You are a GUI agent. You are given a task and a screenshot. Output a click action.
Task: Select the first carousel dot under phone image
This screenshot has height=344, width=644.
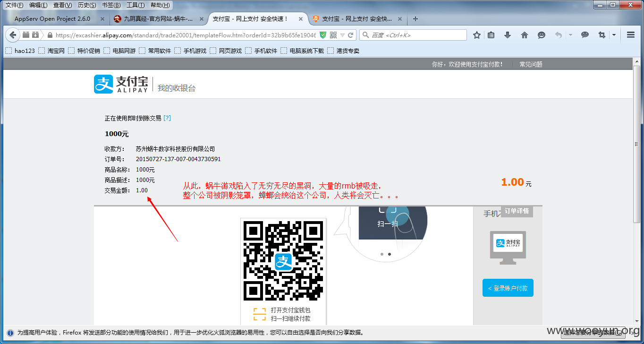[x=381, y=254]
